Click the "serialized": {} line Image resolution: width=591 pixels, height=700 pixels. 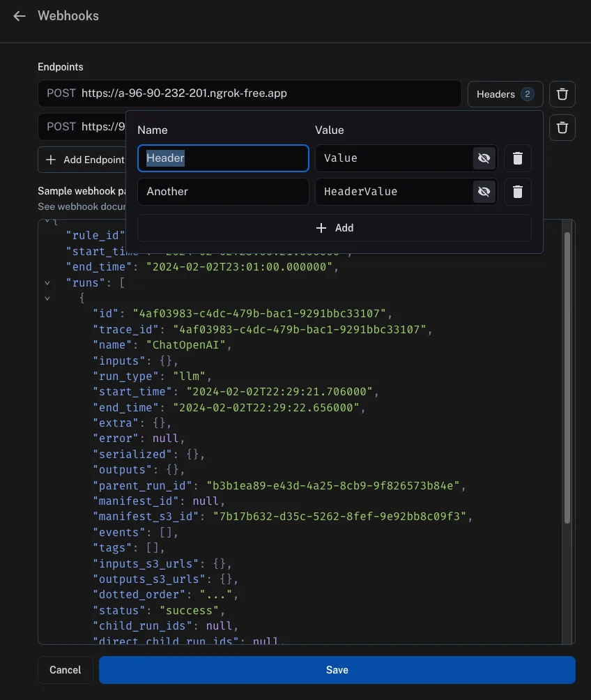pyautogui.click(x=148, y=455)
